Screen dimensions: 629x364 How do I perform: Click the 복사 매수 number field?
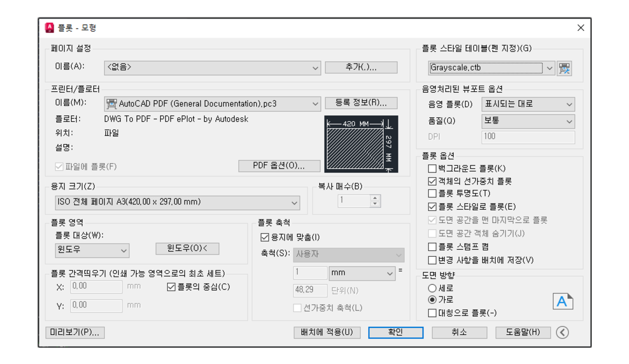coord(354,201)
